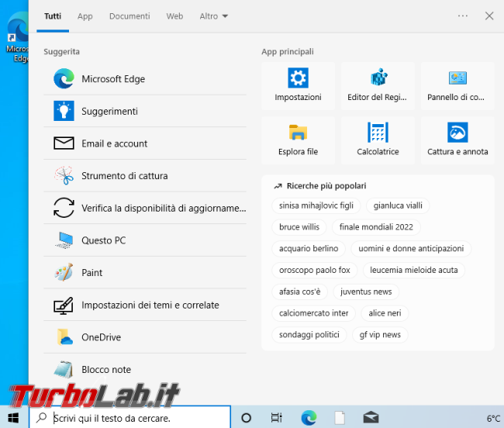Search for gianluca vialli
The width and height of the screenshot is (504, 428).
click(x=398, y=205)
